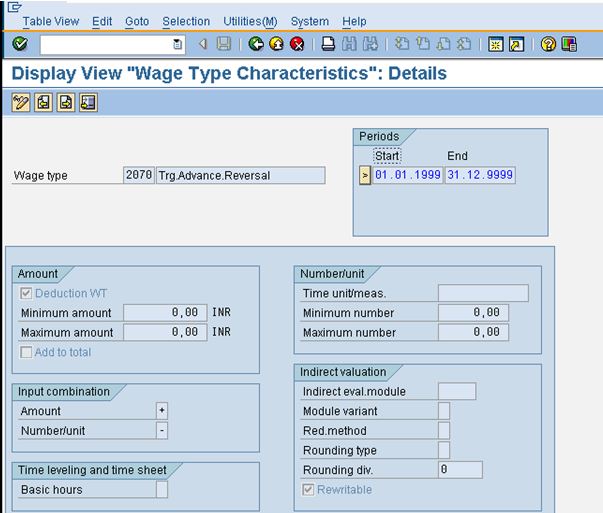Click the Find Next binoculars icon
This screenshot has height=513, width=603.
(x=370, y=44)
